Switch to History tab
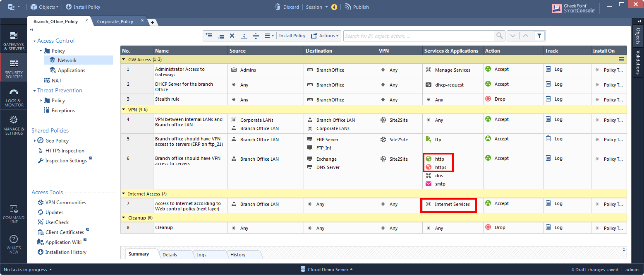 tap(238, 255)
